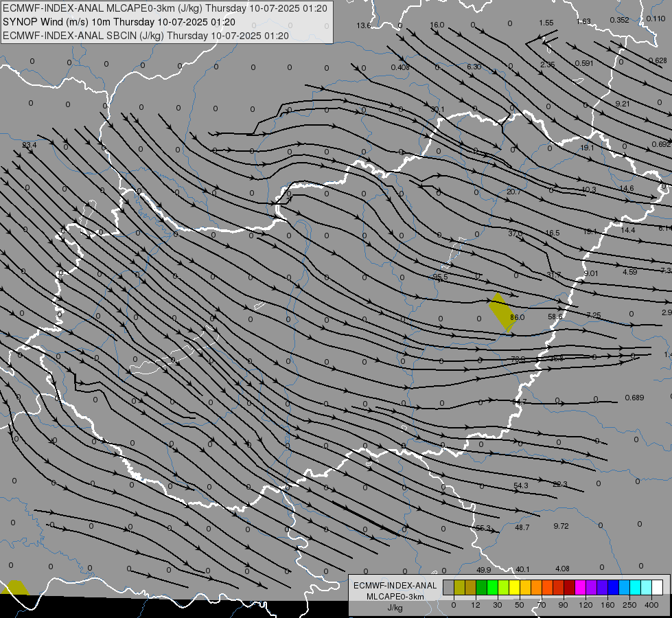
Task: Click the 9.01 value on the map
Action: point(590,273)
